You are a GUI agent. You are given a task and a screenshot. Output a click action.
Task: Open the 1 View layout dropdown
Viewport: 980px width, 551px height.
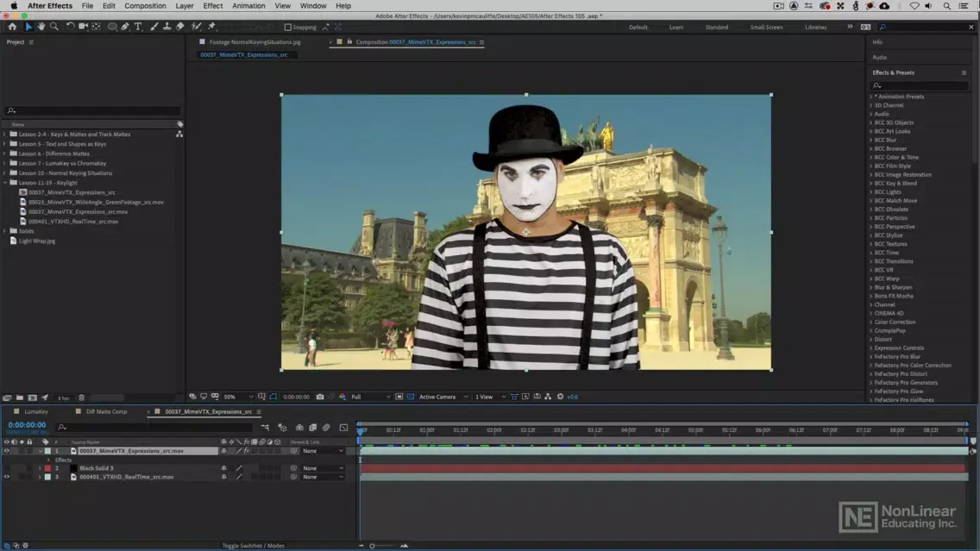490,397
